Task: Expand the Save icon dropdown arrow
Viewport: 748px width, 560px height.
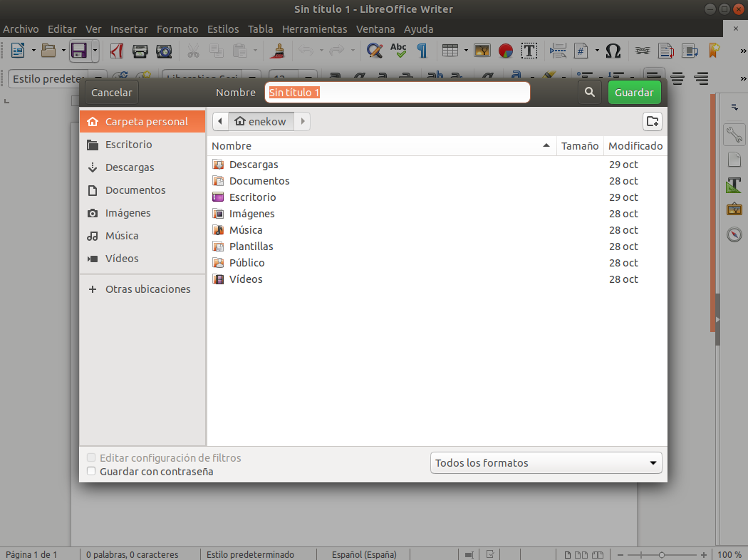Action: coord(95,51)
